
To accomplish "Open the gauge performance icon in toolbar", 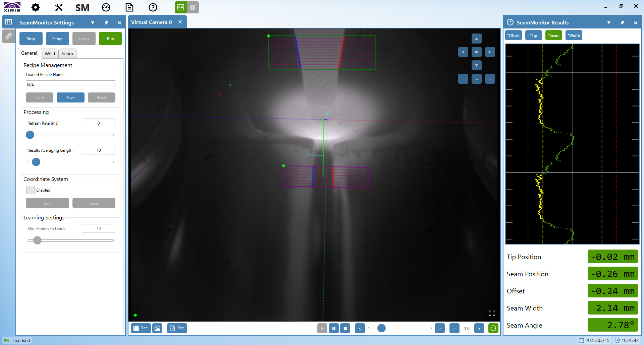I will click(x=106, y=7).
